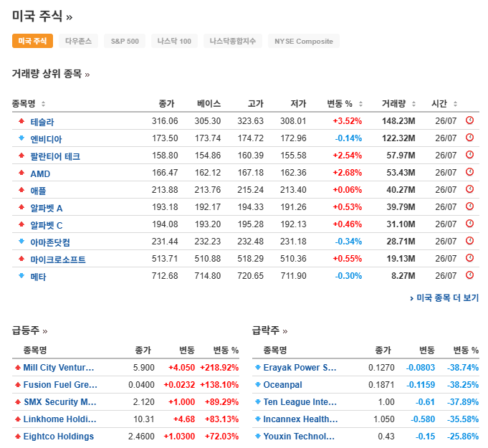Switch to the S&P 500 tab
488x448 pixels.
click(125, 41)
